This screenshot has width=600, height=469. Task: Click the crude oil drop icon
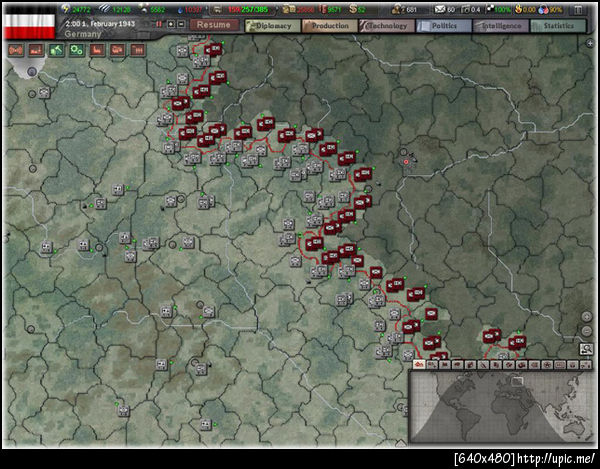tap(181, 10)
